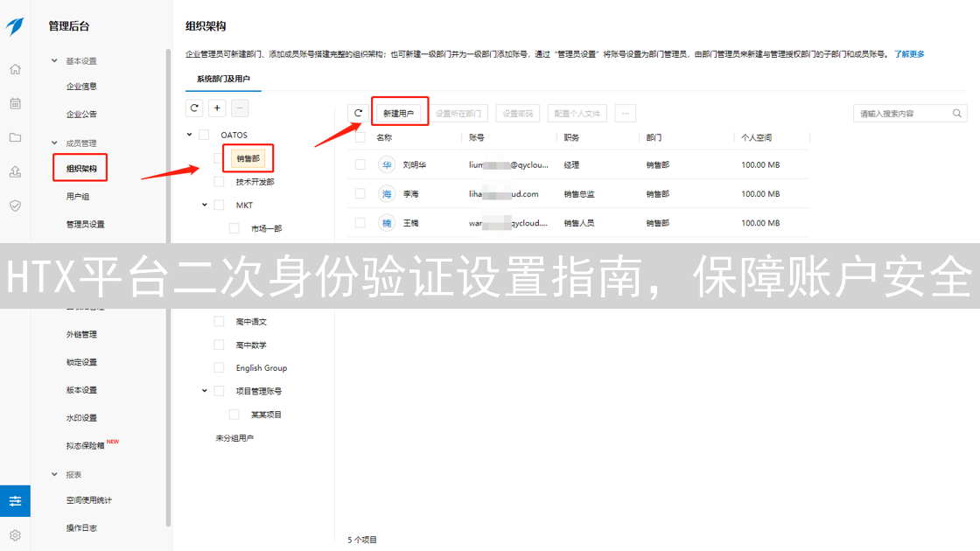Open the folder icon in left rail
The width and height of the screenshot is (980, 551).
tap(15, 137)
